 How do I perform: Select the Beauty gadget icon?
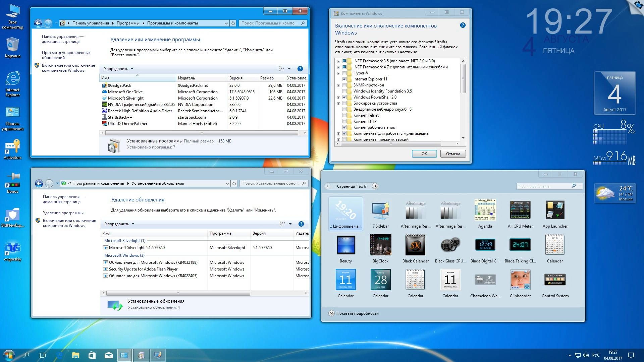pos(345,245)
